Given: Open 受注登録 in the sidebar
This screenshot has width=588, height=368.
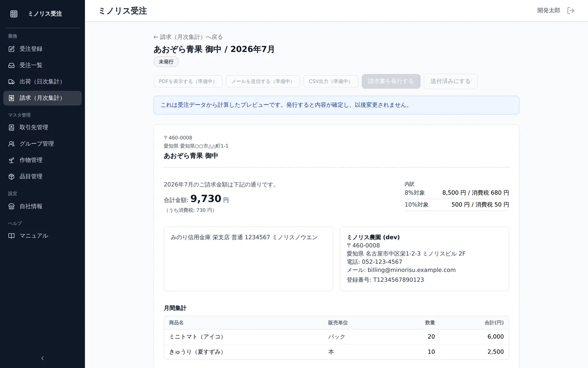Looking at the screenshot, I should (42, 49).
